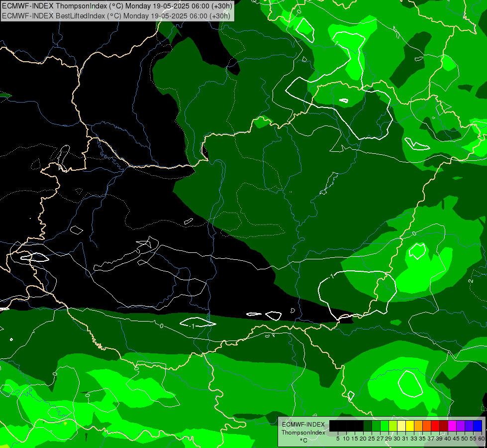Click legend tick value 50

coord(465,439)
